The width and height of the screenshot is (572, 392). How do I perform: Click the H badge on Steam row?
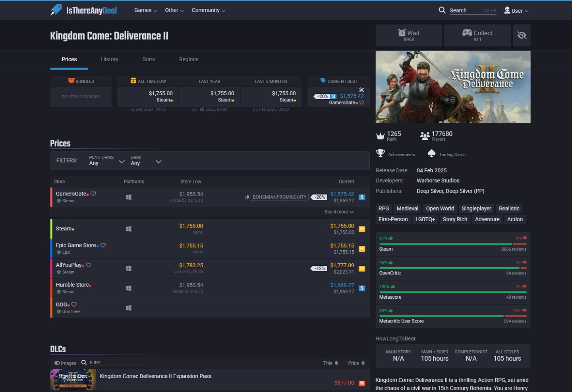[x=362, y=229]
